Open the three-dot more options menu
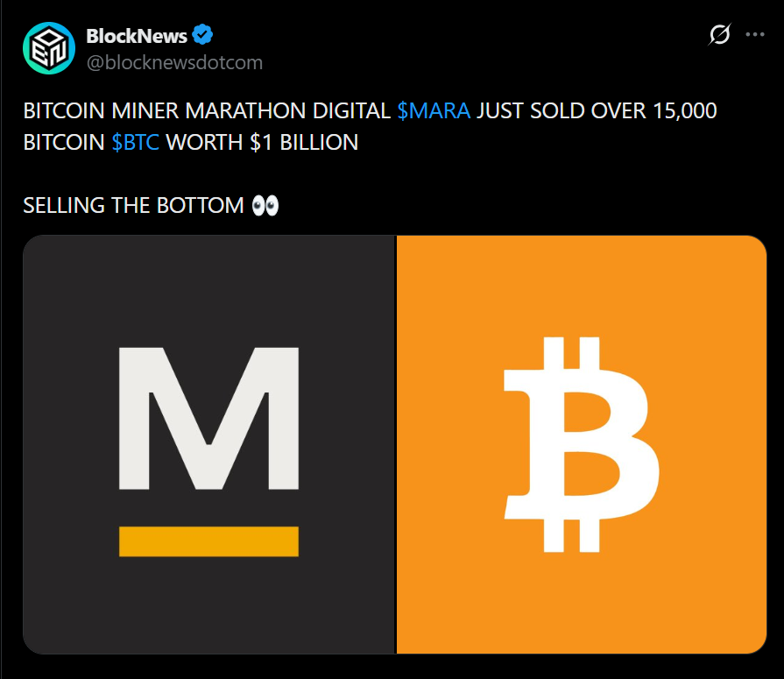The width and height of the screenshot is (784, 679). (x=754, y=35)
